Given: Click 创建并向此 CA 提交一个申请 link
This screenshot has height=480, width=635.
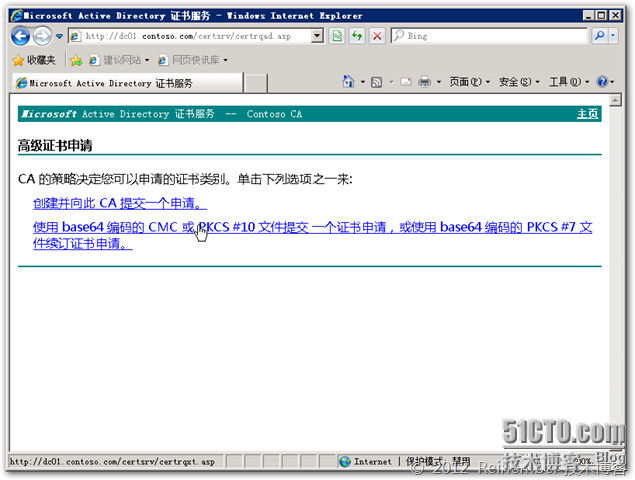Looking at the screenshot, I should point(120,203).
